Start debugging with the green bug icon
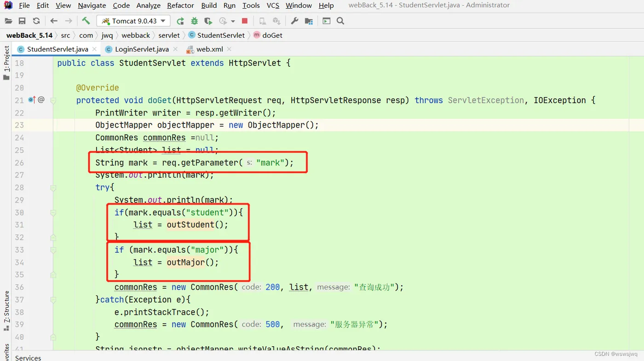 coord(195,21)
